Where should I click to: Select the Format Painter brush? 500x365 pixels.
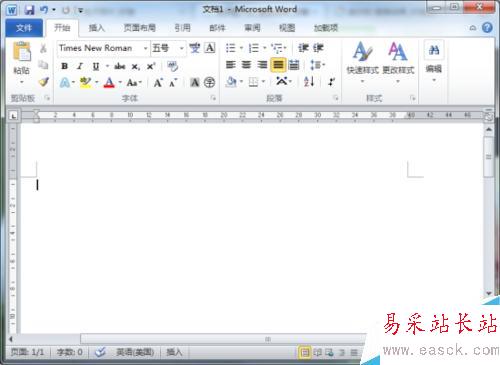point(44,82)
